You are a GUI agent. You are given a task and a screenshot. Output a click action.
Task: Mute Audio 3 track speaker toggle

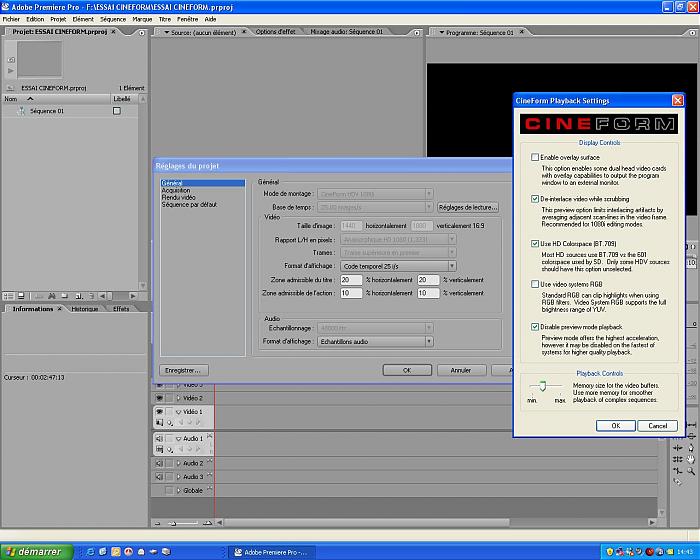coord(159,477)
